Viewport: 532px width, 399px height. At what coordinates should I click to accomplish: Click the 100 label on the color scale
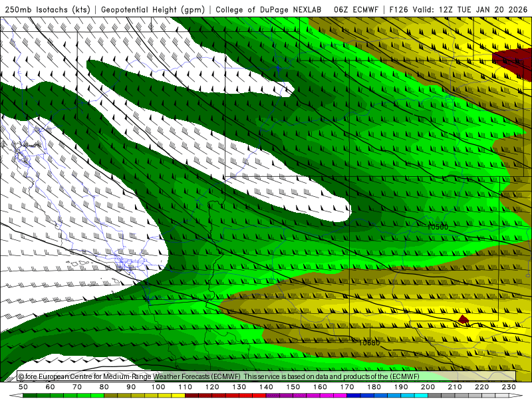pyautogui.click(x=158, y=387)
